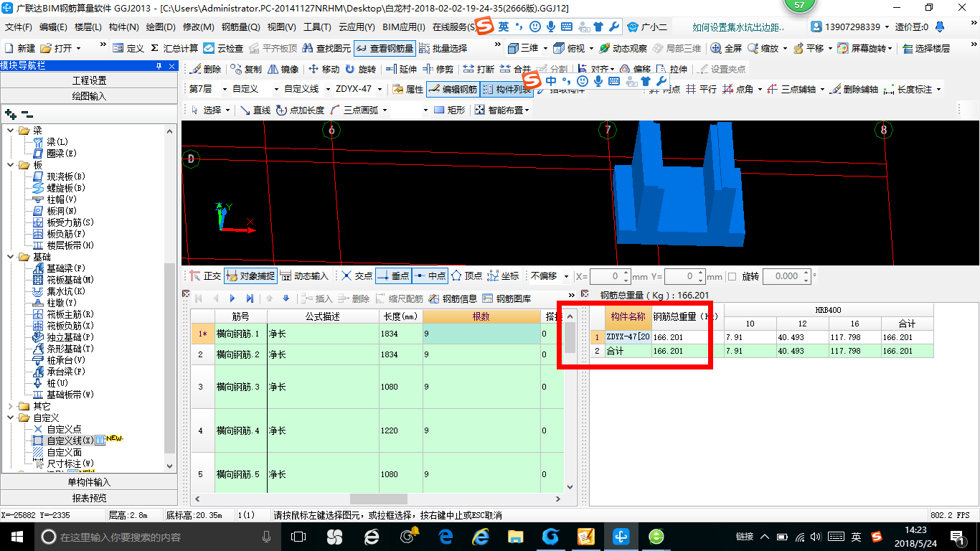980x551 pixels.
Task: Click the 删除 delete tool
Action: (x=205, y=70)
